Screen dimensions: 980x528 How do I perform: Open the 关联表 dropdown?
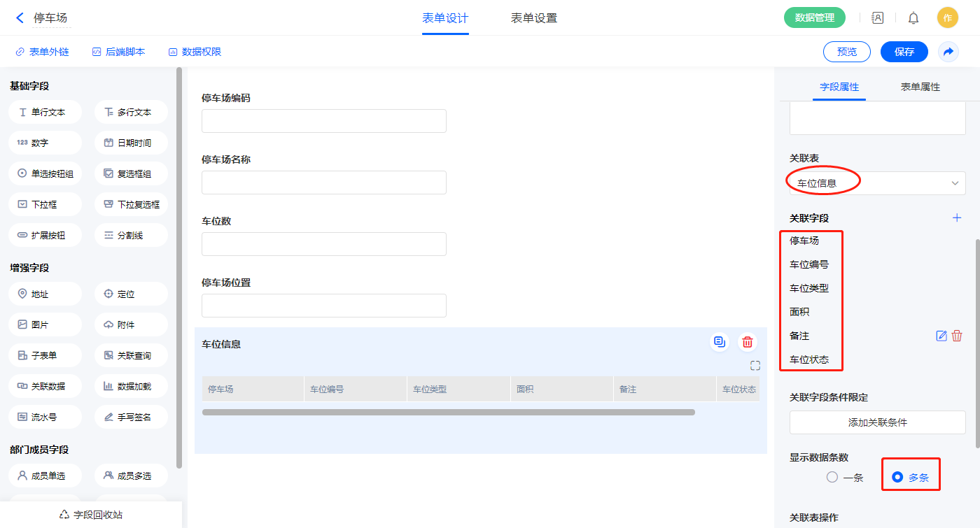point(877,183)
